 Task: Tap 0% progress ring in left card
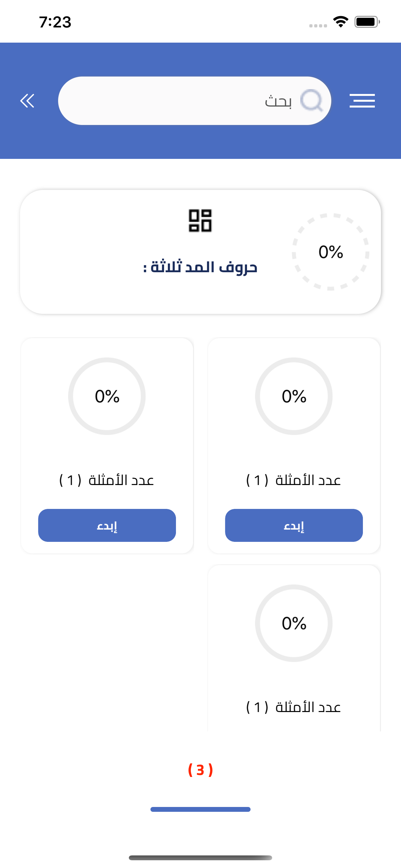click(107, 396)
